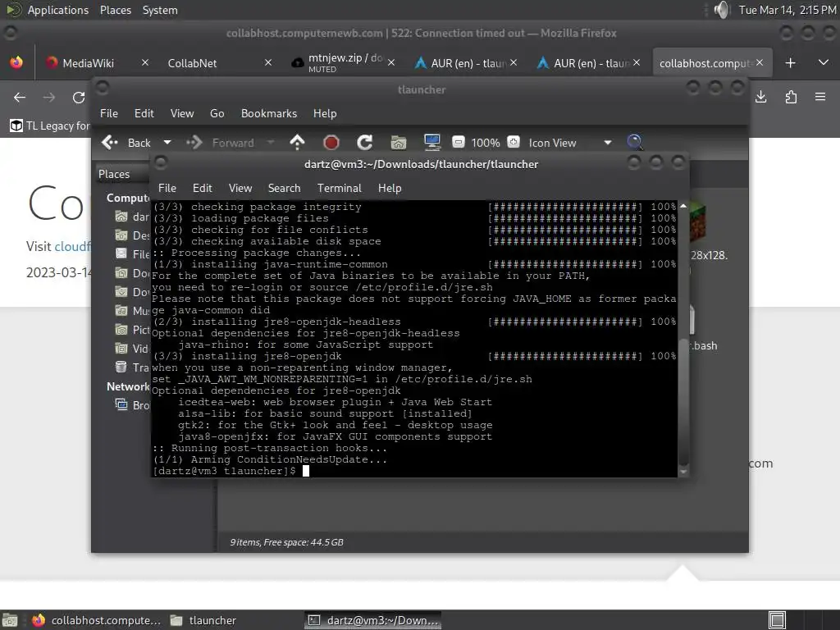The image size is (840, 630).
Task: Open terminal View menu
Action: pos(240,188)
